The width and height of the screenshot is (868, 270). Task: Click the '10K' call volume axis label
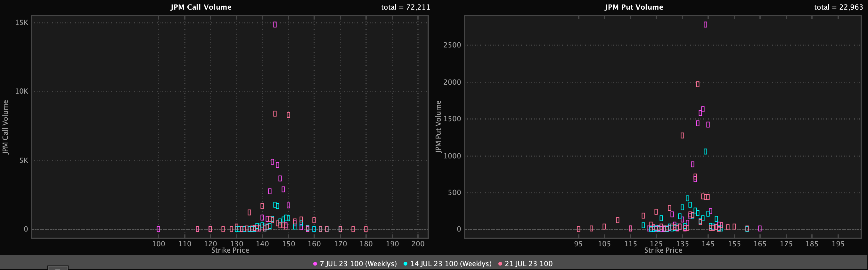click(21, 91)
